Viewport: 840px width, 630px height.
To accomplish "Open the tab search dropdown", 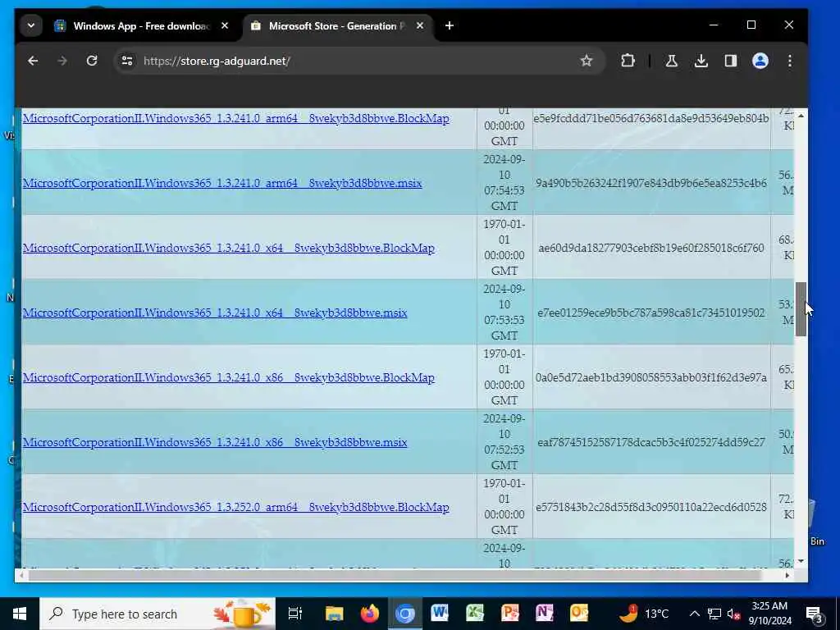I will point(31,25).
